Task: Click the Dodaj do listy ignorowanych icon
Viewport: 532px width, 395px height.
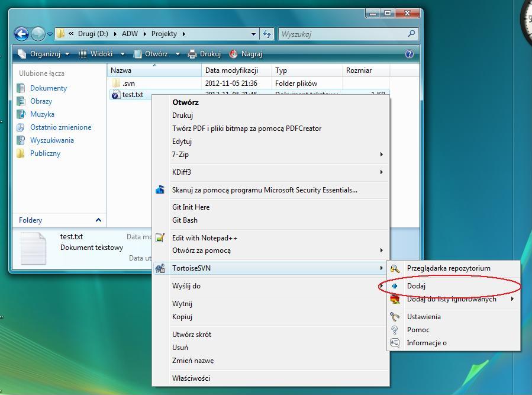Action: coord(395,300)
